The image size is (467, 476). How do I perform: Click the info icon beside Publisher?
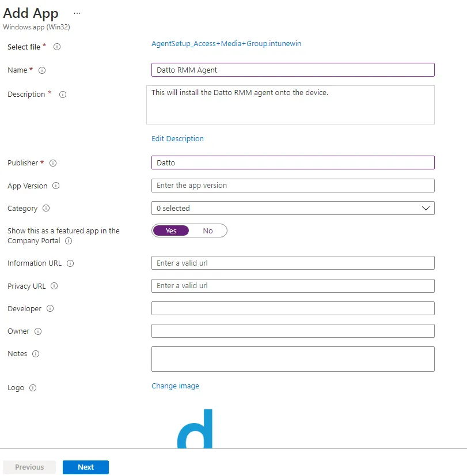[x=53, y=163]
